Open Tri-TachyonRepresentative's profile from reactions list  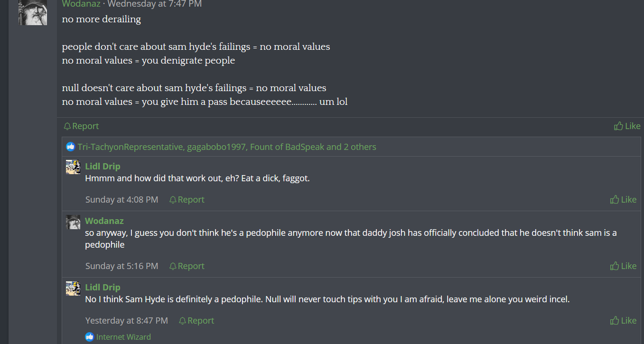point(130,147)
